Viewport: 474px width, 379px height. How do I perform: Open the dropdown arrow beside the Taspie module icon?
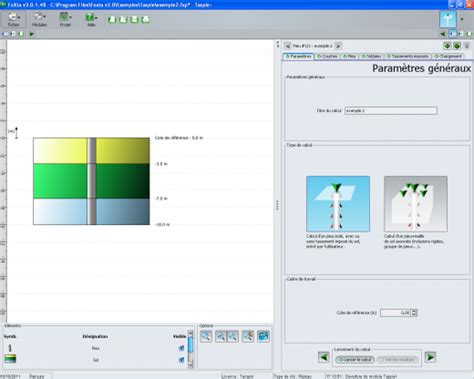click(x=462, y=19)
